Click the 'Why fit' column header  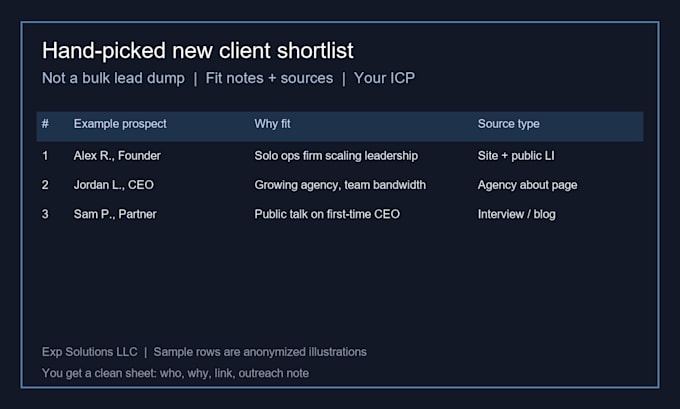point(272,124)
